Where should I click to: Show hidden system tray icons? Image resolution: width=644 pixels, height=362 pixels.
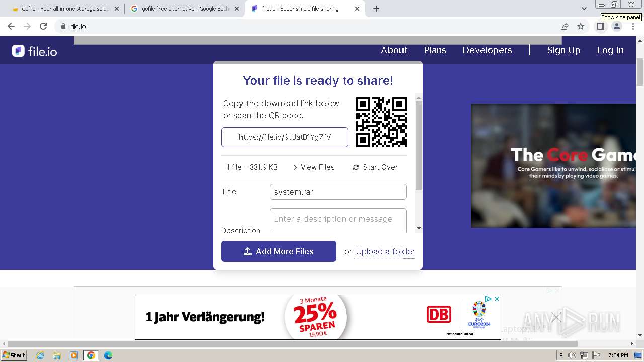561,355
